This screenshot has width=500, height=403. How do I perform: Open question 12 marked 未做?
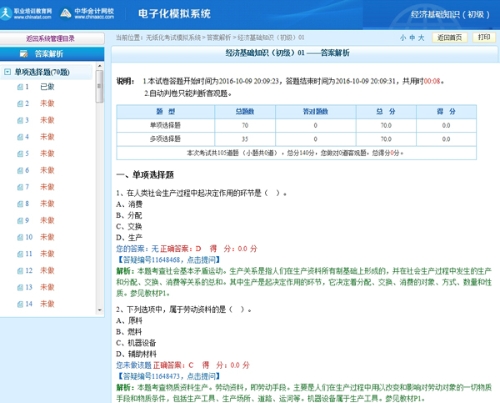47,271
